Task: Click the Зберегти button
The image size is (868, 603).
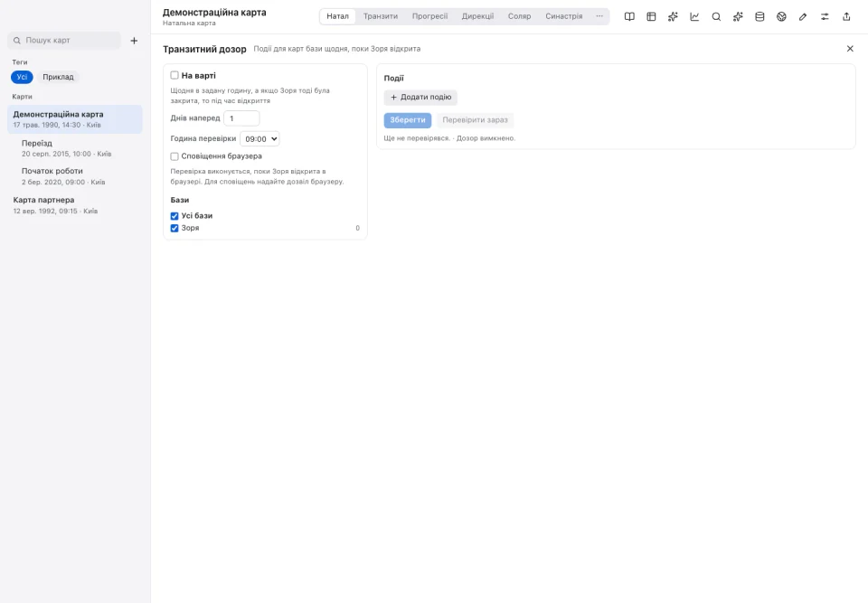Action: (x=408, y=119)
